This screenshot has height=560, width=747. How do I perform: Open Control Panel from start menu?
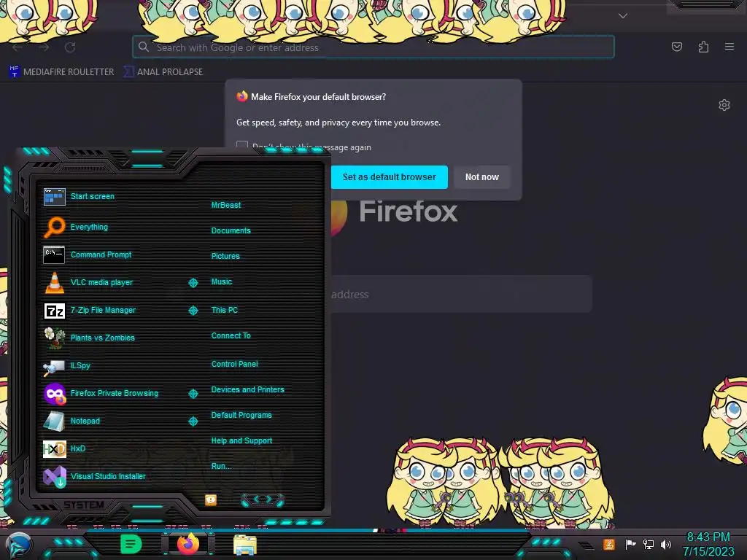tap(234, 365)
